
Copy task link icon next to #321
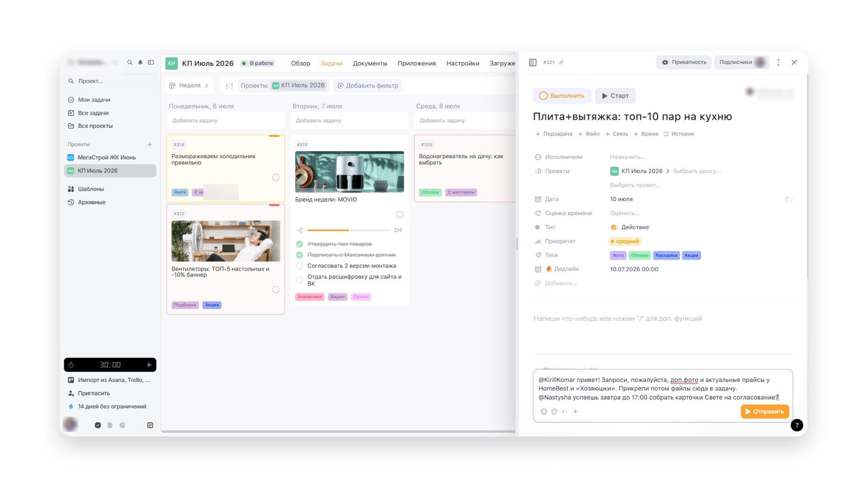(x=561, y=62)
